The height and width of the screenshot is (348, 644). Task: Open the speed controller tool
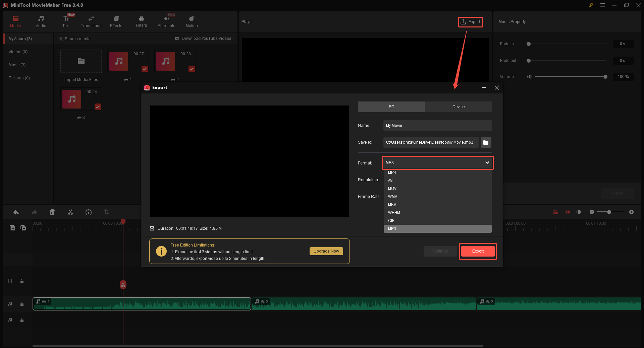click(89, 212)
